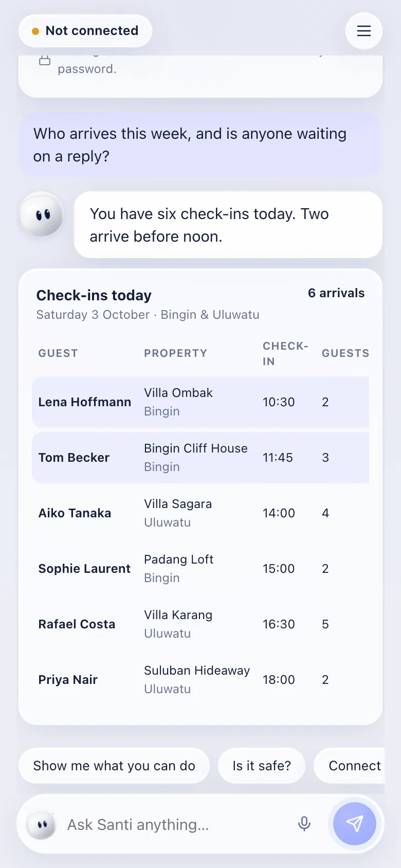Click the '6 arrivals' count label

tap(336, 293)
